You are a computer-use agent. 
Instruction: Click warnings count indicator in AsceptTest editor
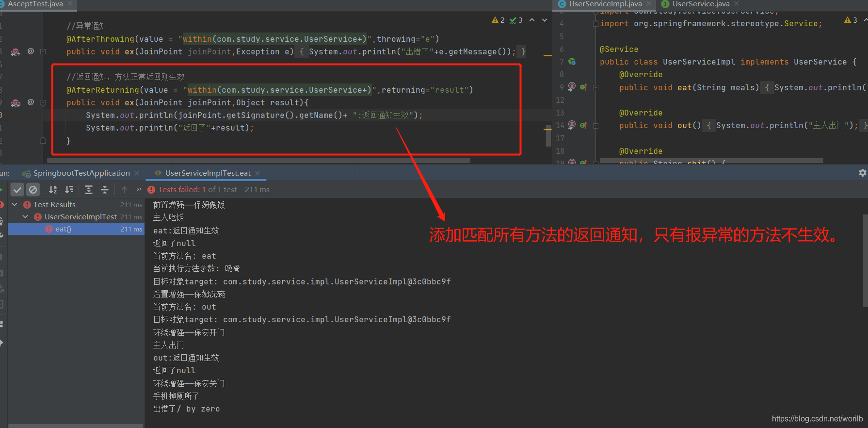point(498,20)
